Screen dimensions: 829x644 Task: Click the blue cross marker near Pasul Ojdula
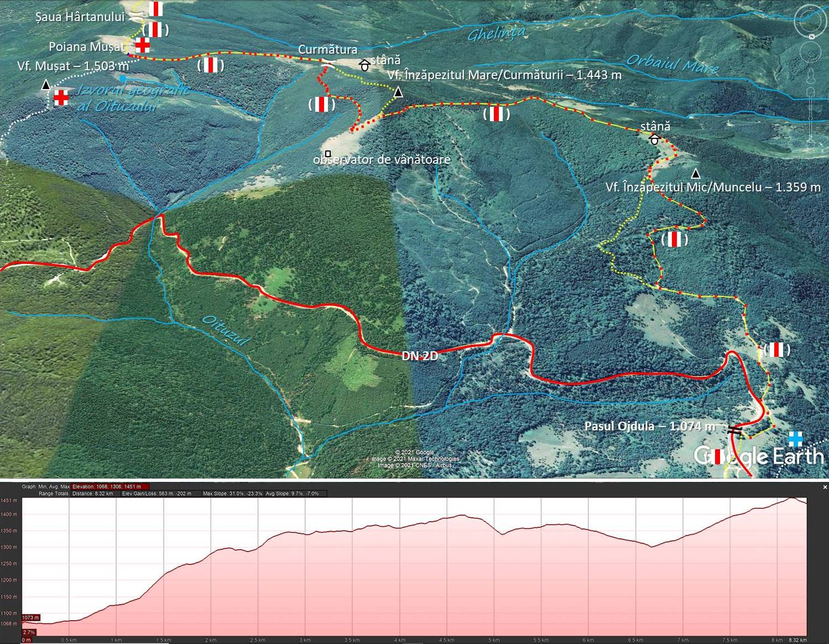coord(795,439)
